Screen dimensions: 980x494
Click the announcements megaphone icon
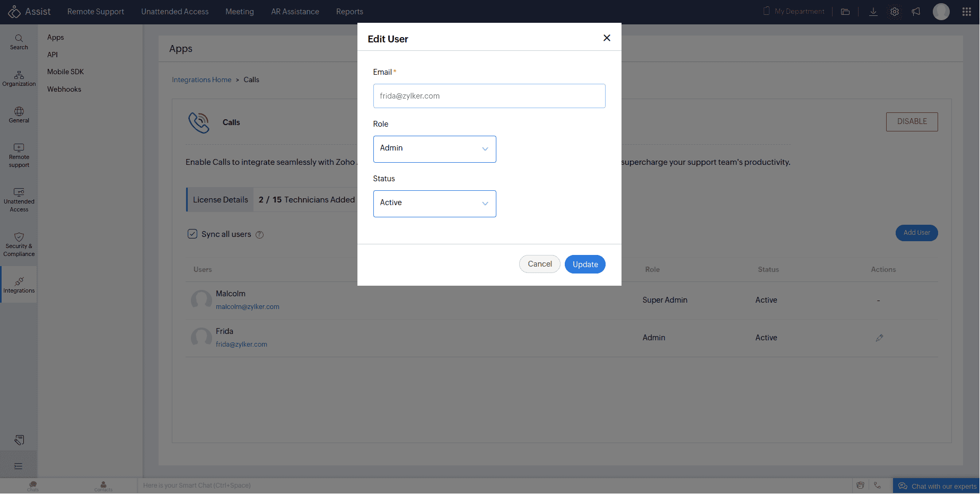coord(916,12)
